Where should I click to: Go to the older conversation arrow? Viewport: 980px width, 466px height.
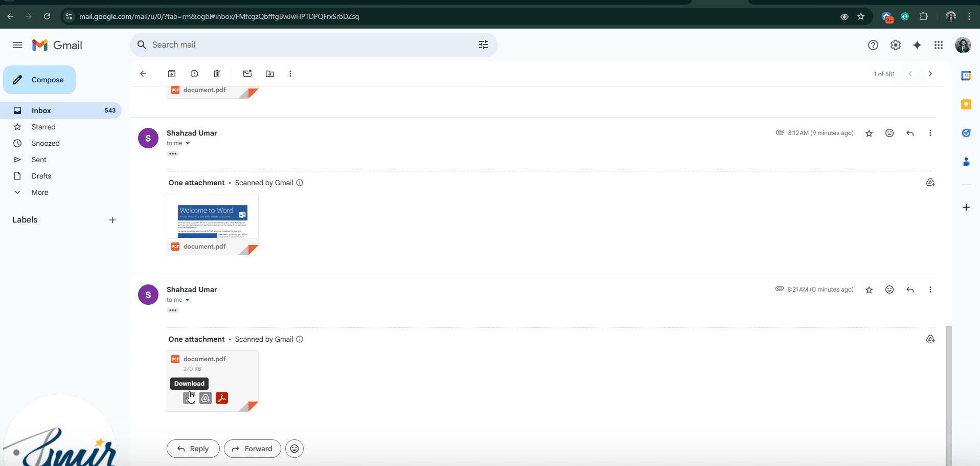[x=930, y=74]
